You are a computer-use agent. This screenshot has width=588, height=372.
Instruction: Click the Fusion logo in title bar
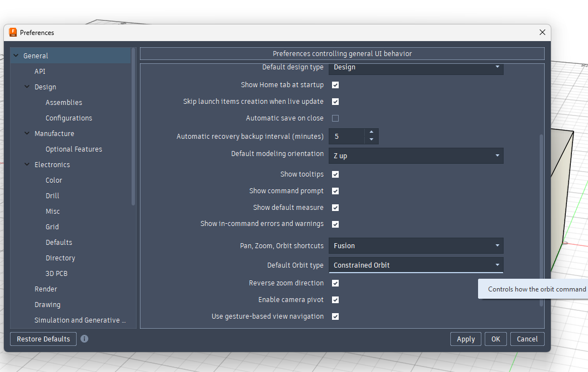(13, 32)
